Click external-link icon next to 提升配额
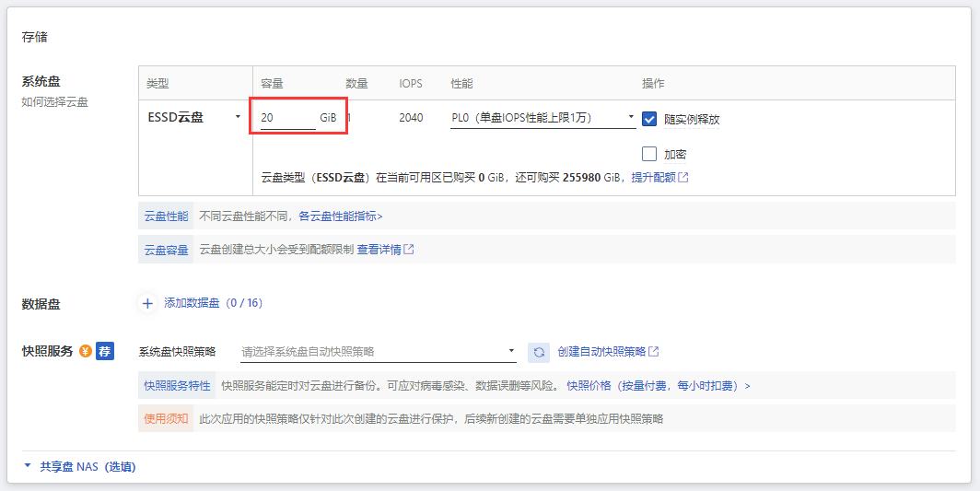Viewport: 980px width, 491px height. [683, 177]
